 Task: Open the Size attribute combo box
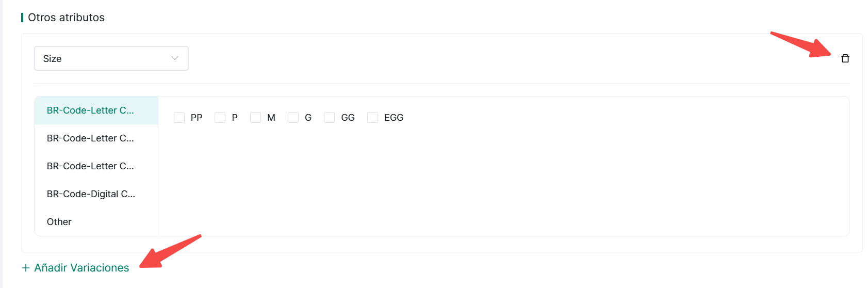111,58
